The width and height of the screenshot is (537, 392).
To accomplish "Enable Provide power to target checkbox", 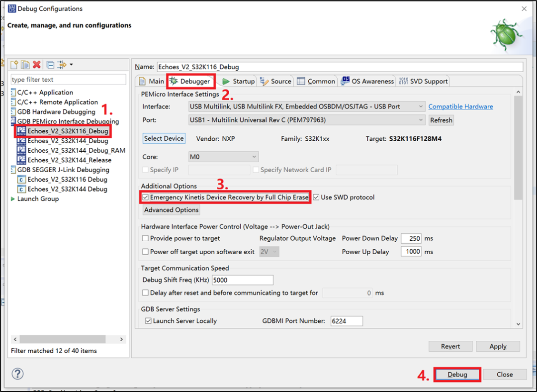I will (146, 238).
